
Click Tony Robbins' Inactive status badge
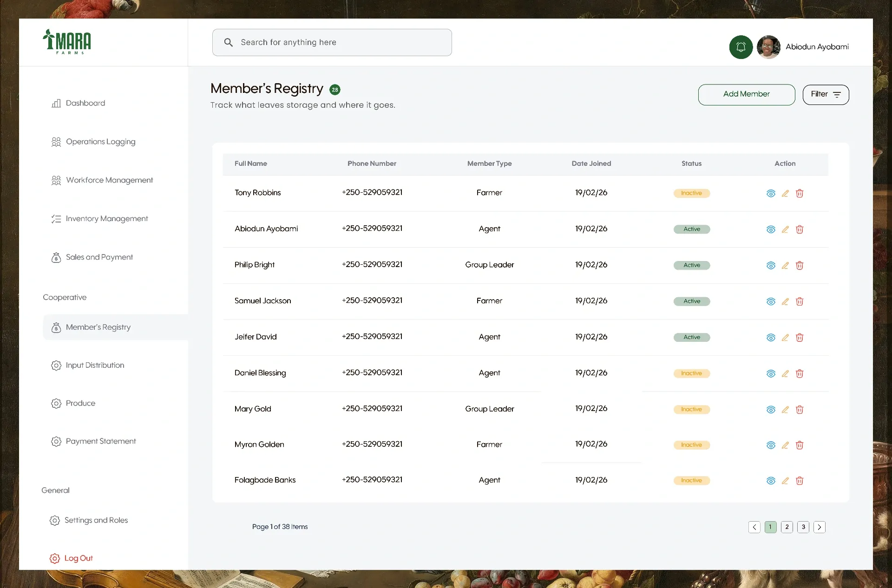click(692, 193)
